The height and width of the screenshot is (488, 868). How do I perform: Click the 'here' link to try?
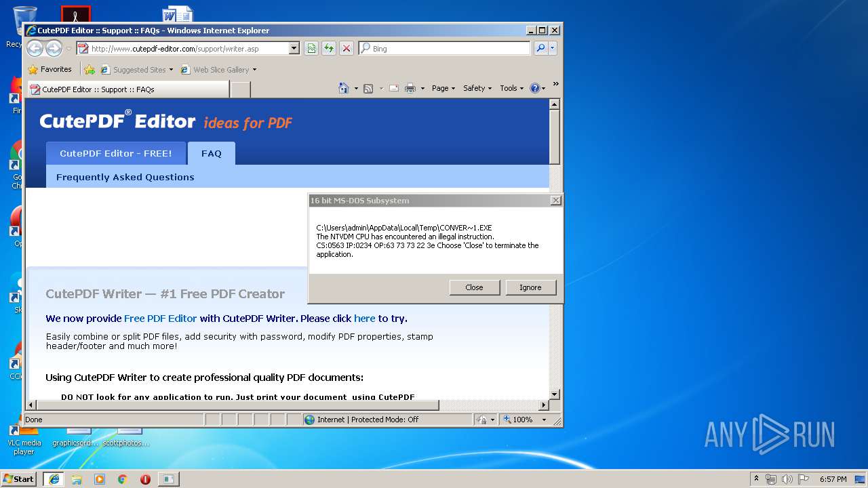click(x=364, y=319)
